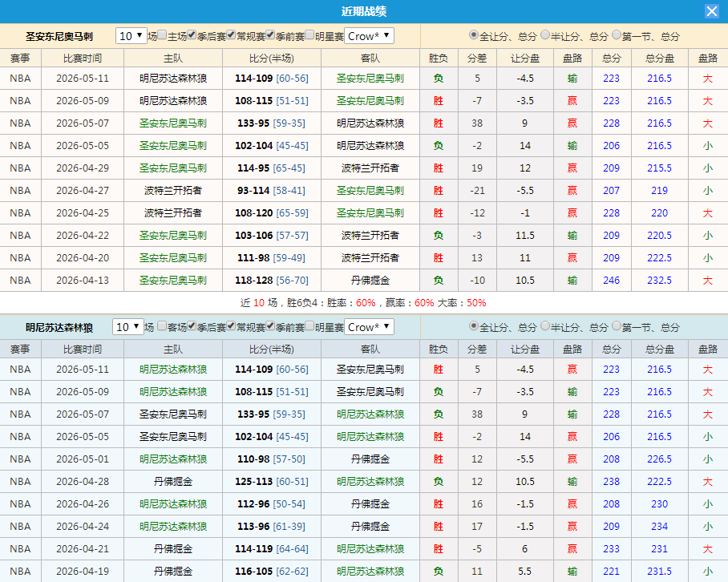Click the total score 238

[611, 482]
